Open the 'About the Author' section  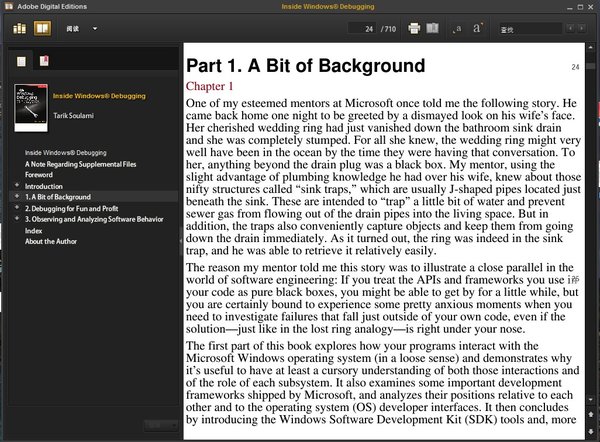tap(51, 241)
